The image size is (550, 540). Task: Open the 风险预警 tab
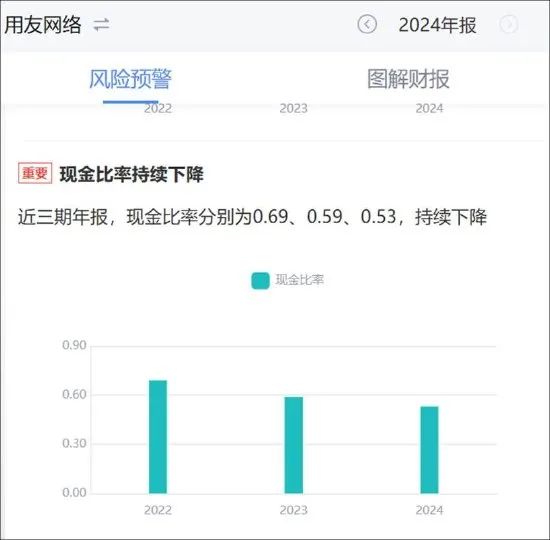pyautogui.click(x=130, y=79)
